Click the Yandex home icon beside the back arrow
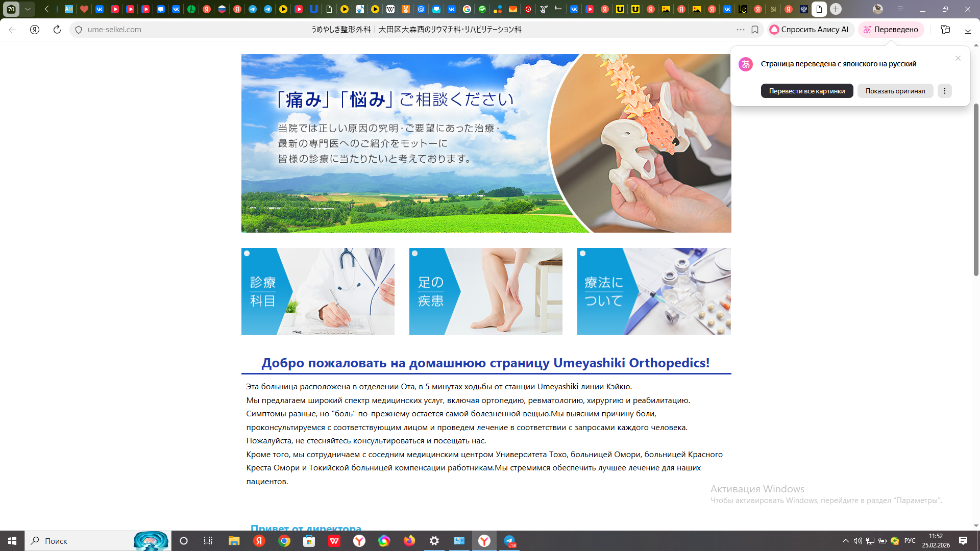This screenshot has width=980, height=551. 35,30
